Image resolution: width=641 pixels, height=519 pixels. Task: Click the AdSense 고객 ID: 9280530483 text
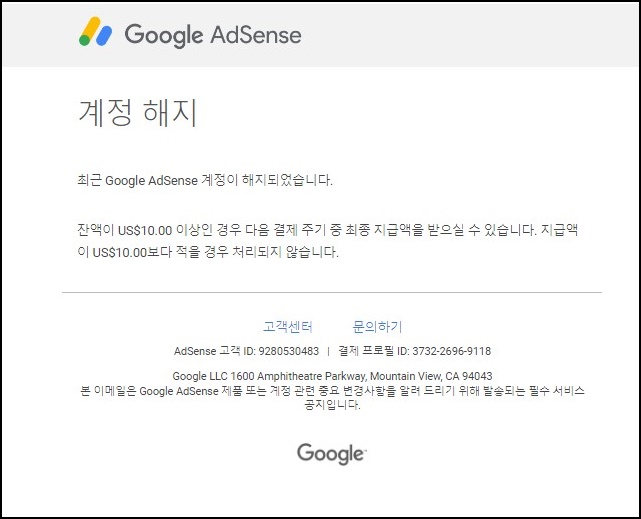click(246, 351)
